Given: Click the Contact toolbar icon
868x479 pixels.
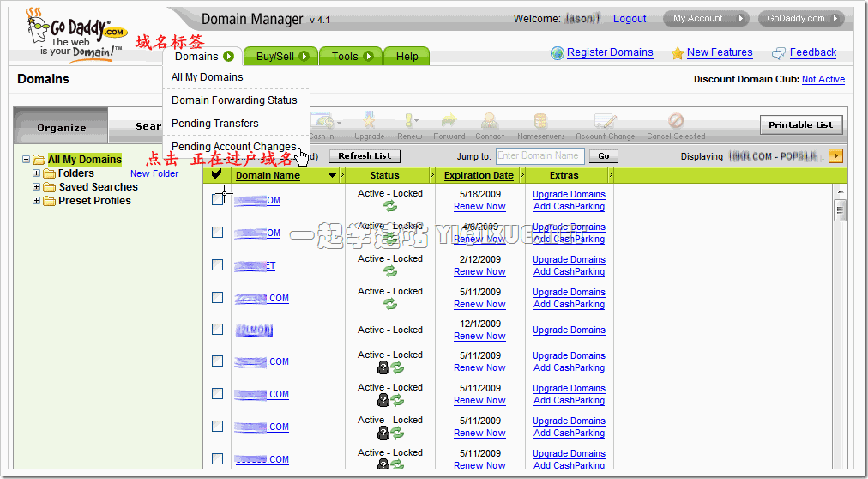Looking at the screenshot, I should 490,122.
